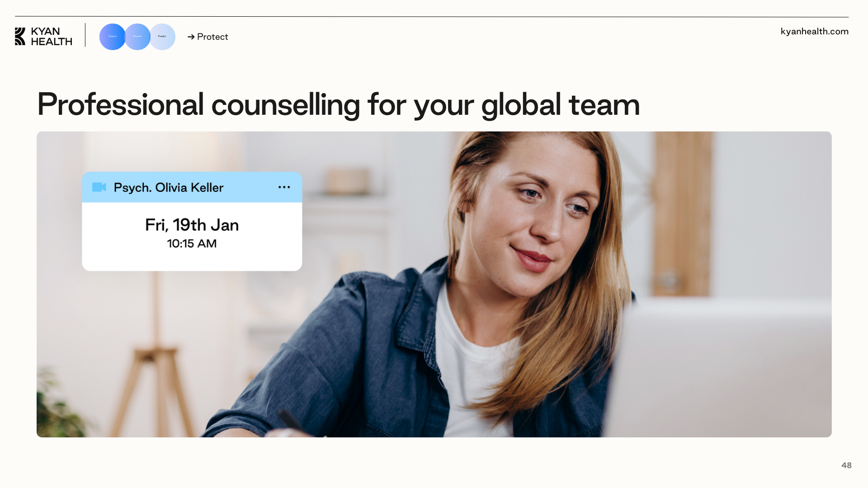868x488 pixels.
Task: Open the kyanhealth.com link
Action: click(x=814, y=31)
